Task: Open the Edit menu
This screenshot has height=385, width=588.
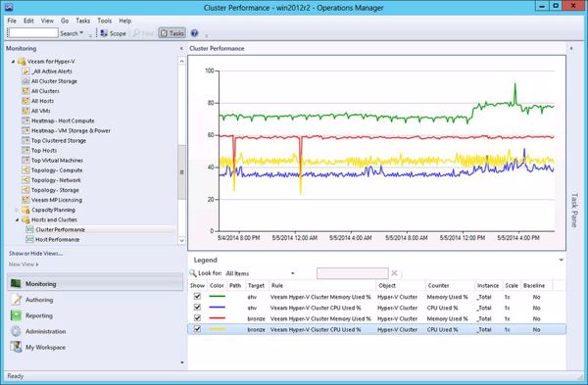Action: (x=28, y=21)
